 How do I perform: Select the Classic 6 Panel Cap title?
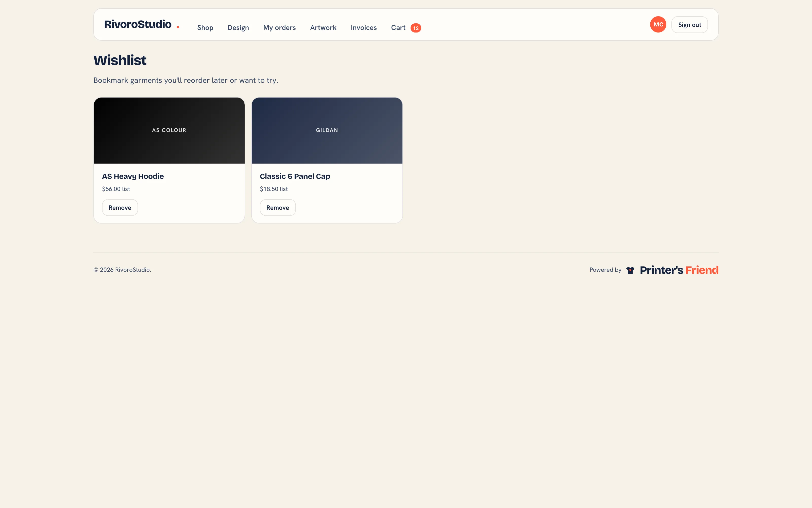pos(295,176)
